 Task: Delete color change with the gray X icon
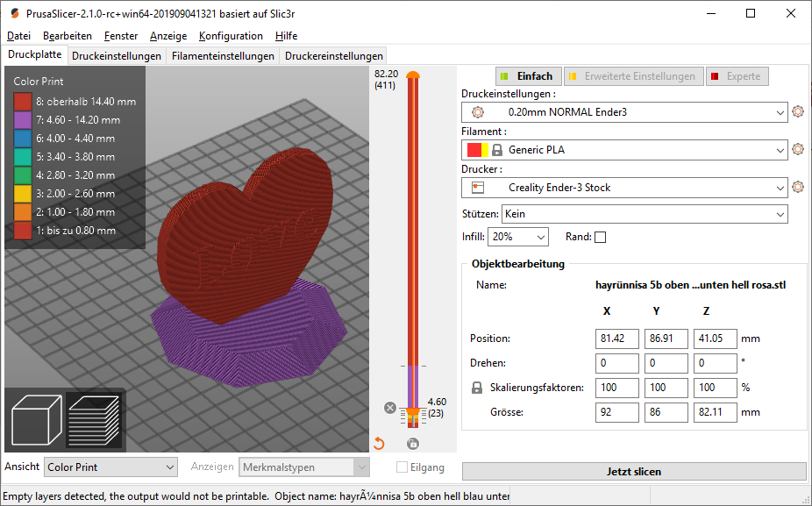tap(390, 408)
